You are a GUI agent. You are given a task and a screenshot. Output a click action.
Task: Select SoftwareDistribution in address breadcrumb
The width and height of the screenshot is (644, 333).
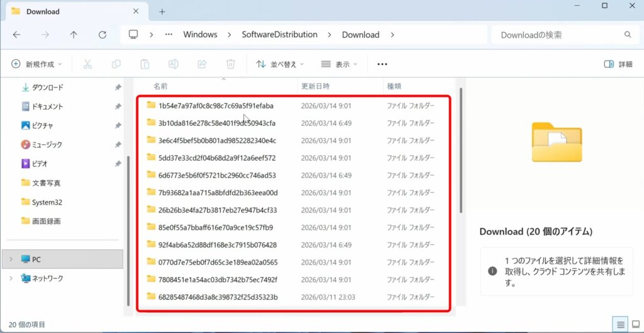(x=279, y=35)
